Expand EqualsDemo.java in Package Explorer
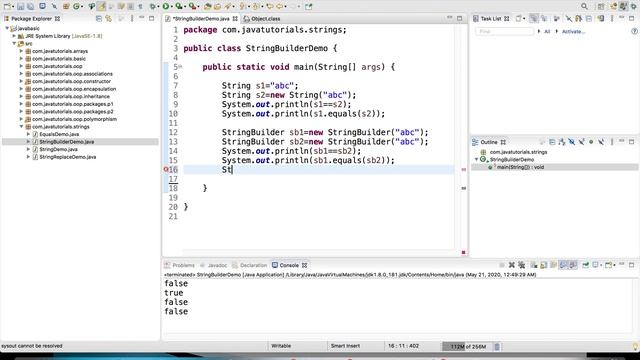This screenshot has height=360, width=640. click(x=28, y=134)
